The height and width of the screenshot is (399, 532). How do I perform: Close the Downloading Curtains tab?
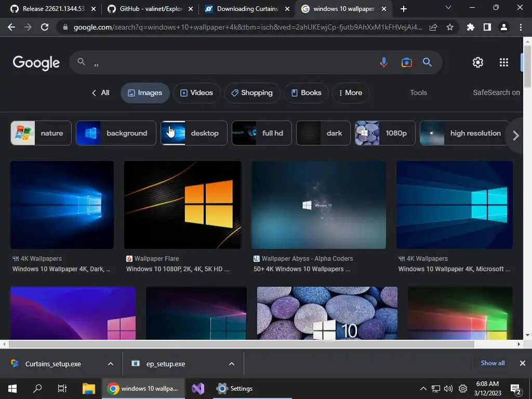coord(287,9)
